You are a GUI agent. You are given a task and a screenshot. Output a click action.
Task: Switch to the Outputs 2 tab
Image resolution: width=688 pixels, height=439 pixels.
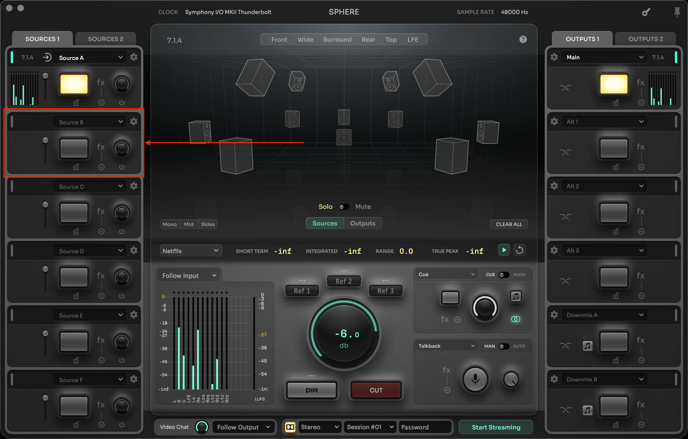[645, 39]
